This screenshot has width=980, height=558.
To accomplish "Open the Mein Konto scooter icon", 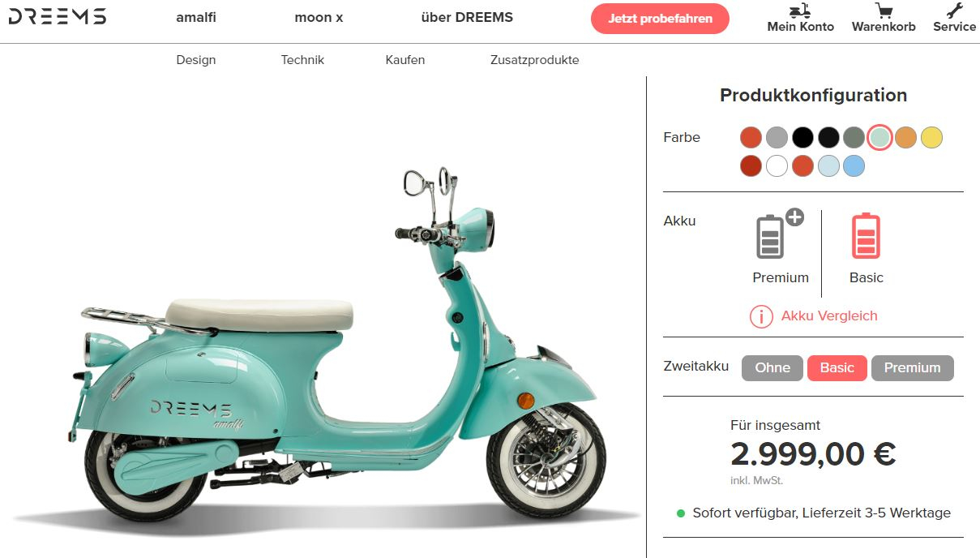I will (x=800, y=11).
